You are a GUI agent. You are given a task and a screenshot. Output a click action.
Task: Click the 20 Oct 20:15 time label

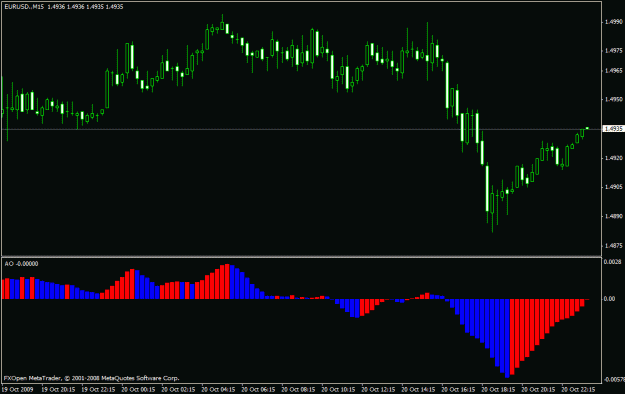click(x=539, y=389)
